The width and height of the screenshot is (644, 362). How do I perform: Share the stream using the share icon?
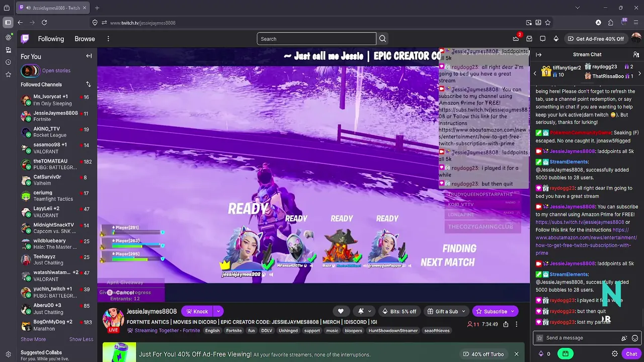506,324
